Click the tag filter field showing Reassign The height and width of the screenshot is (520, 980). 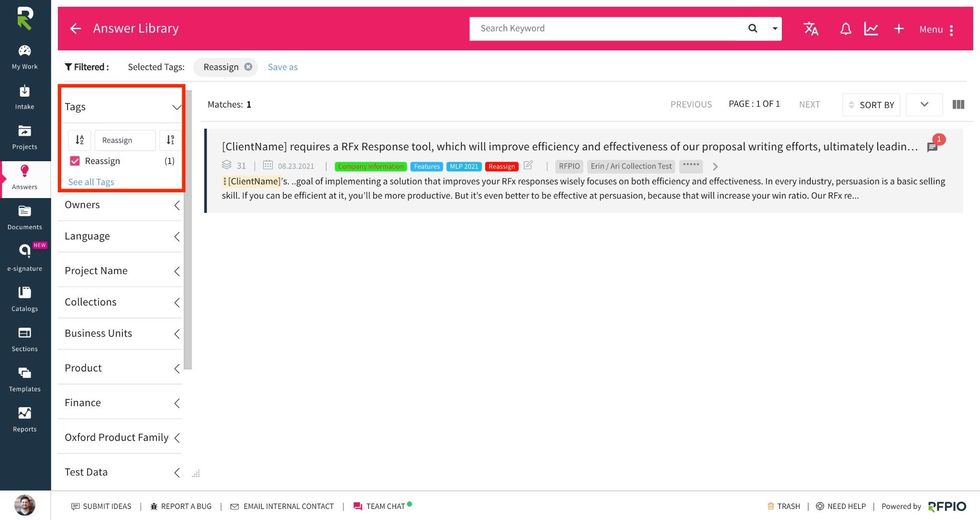click(125, 140)
